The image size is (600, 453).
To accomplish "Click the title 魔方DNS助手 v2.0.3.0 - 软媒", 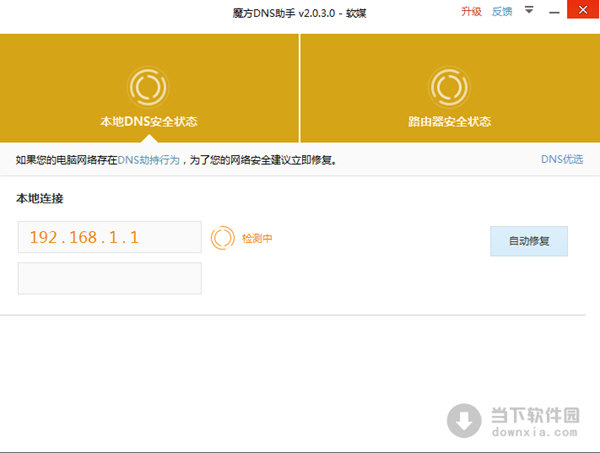I will coord(299,13).
